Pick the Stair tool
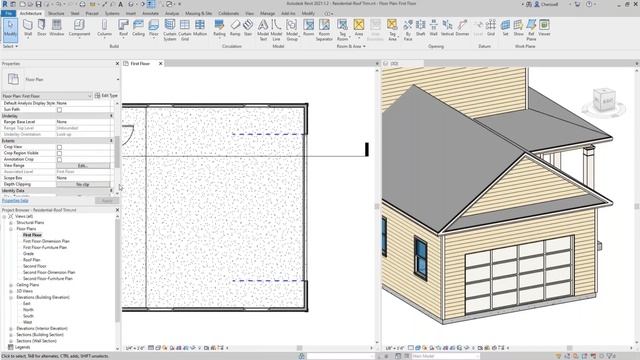The image size is (640, 360). [x=248, y=28]
